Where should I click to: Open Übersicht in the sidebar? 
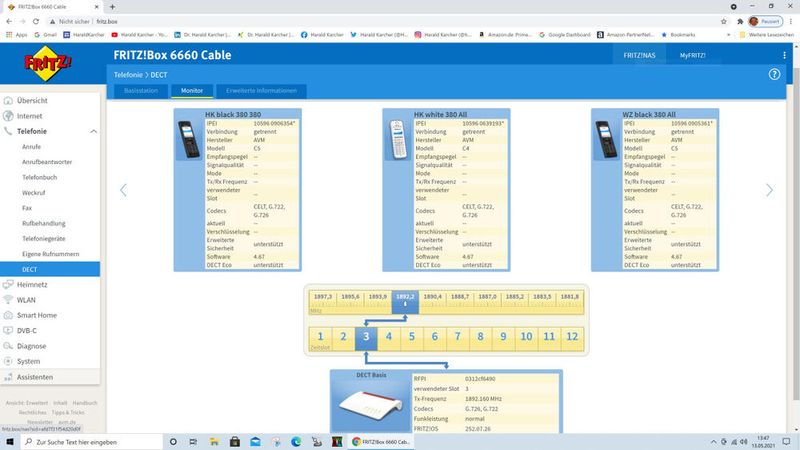pyautogui.click(x=32, y=101)
